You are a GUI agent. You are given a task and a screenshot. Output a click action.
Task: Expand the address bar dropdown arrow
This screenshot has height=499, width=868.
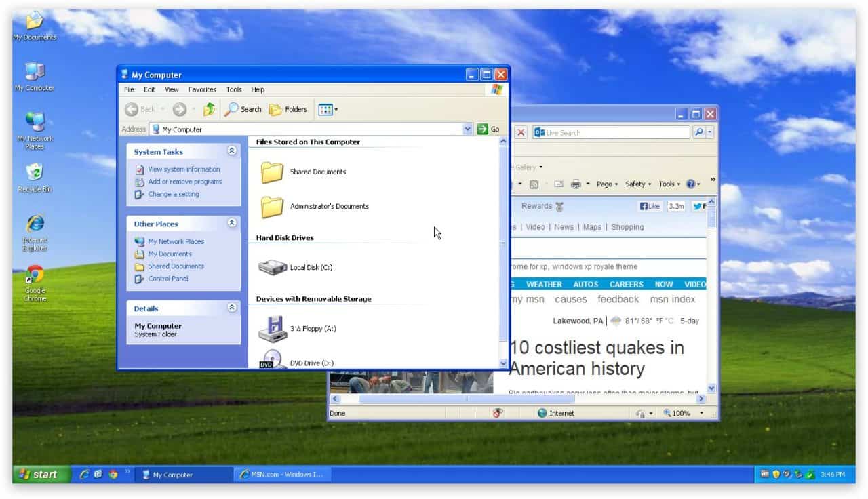[x=467, y=129]
